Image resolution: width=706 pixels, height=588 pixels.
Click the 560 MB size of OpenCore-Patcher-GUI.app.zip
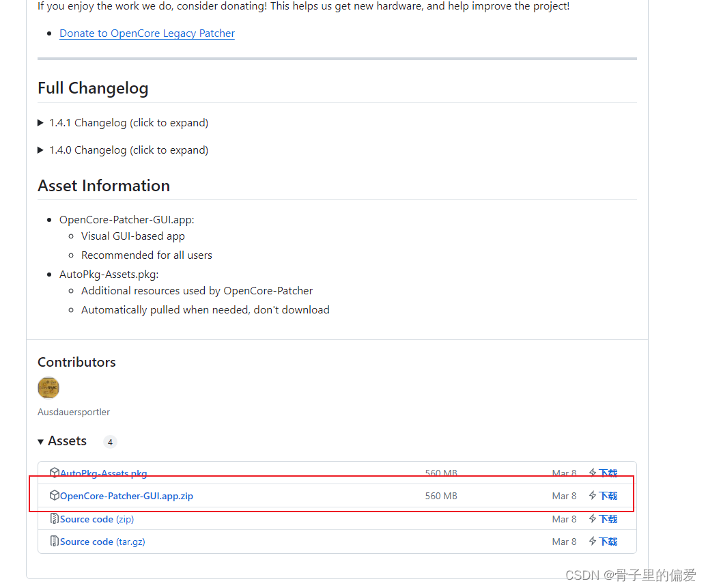coord(441,496)
